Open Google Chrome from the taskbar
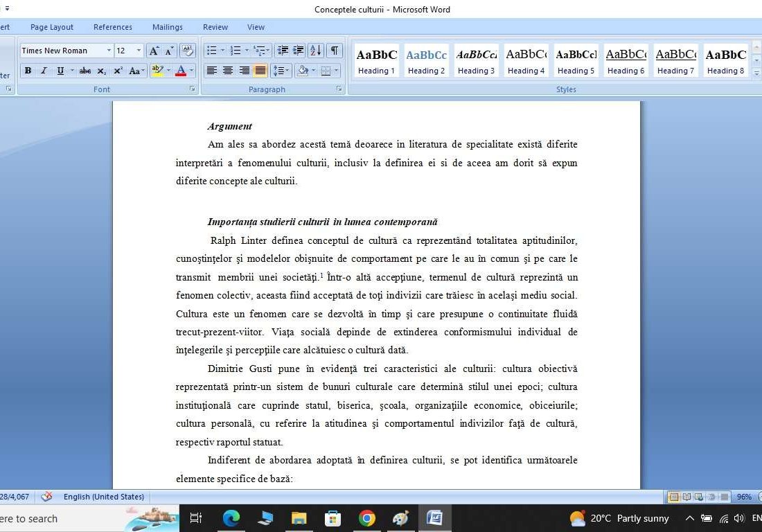Image resolution: width=762 pixels, height=532 pixels. (x=367, y=518)
